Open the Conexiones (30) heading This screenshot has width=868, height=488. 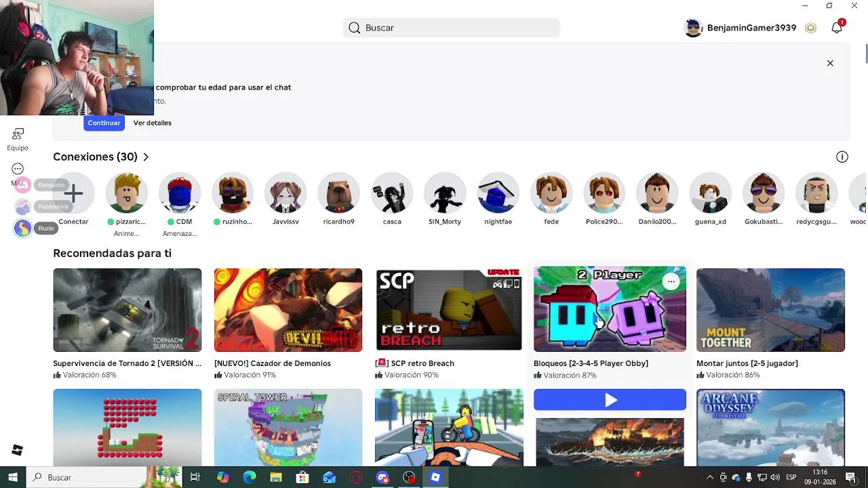[96, 157]
